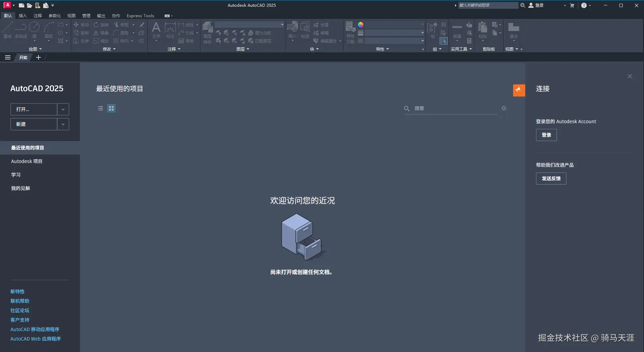Click the 发送反馈 feedback button
644x352 pixels.
pos(551,179)
